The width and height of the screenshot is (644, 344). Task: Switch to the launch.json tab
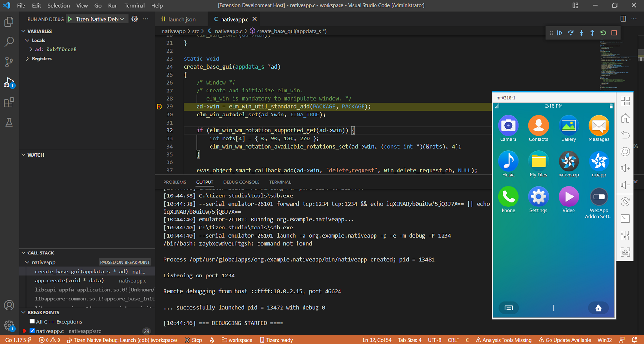click(x=181, y=19)
